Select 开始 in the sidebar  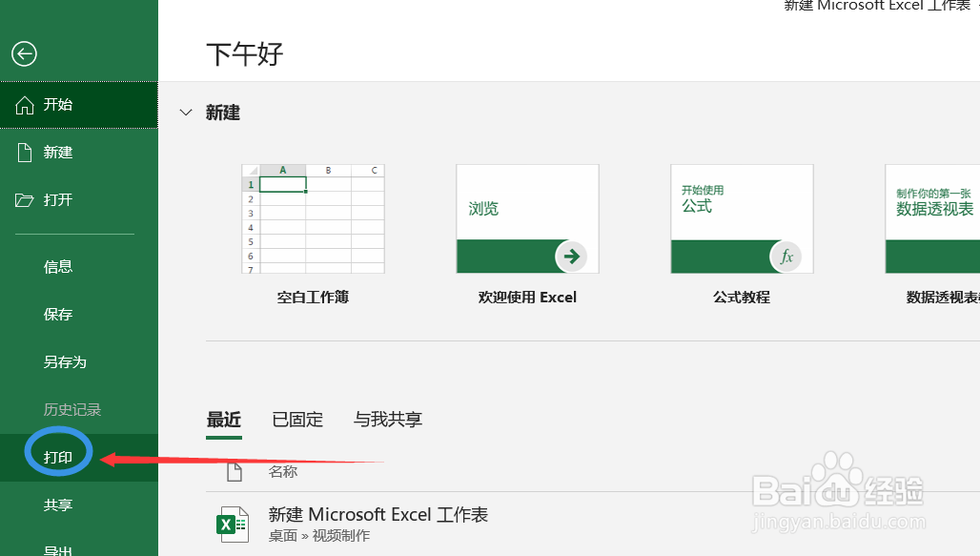click(79, 105)
